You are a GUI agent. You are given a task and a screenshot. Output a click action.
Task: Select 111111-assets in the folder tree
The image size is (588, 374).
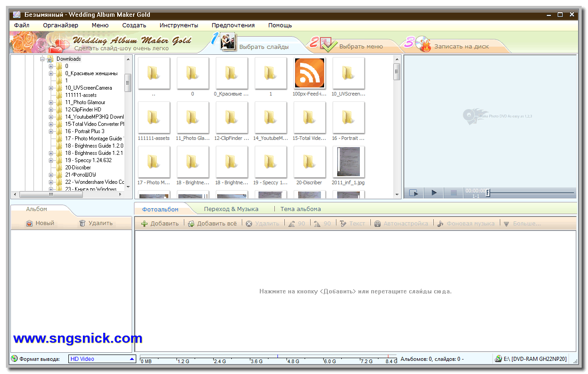[81, 95]
